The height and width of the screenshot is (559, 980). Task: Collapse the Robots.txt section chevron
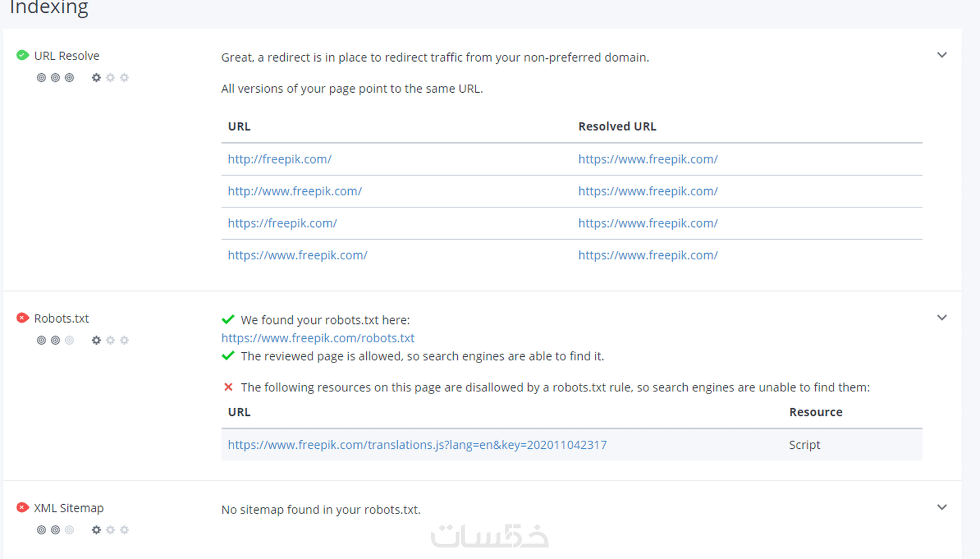click(942, 318)
